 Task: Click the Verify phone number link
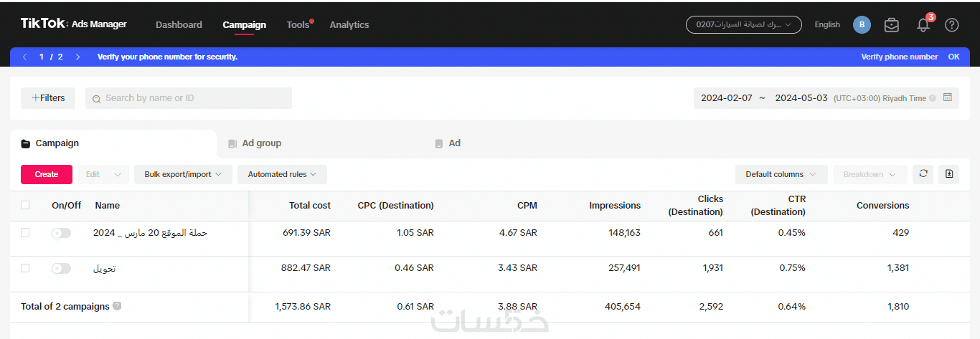point(899,57)
